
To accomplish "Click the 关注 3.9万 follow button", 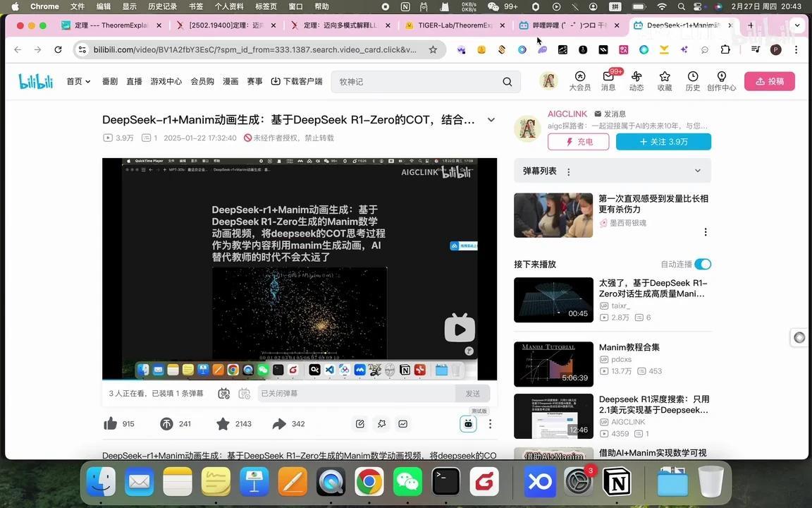I will tap(663, 141).
